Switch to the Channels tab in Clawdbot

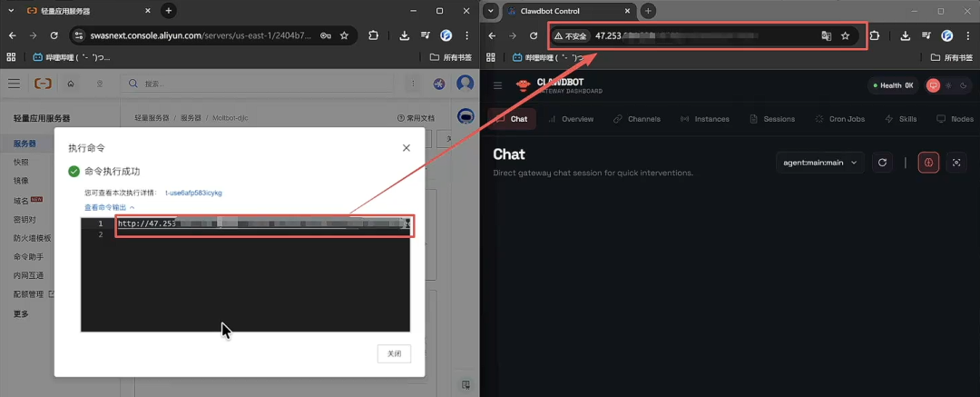(636, 119)
